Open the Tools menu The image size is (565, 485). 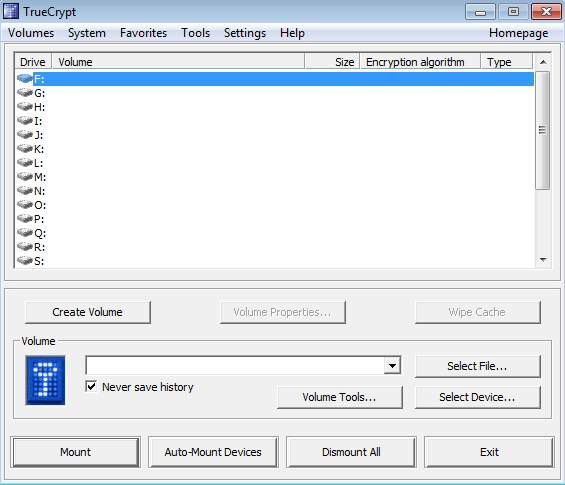pyautogui.click(x=196, y=33)
